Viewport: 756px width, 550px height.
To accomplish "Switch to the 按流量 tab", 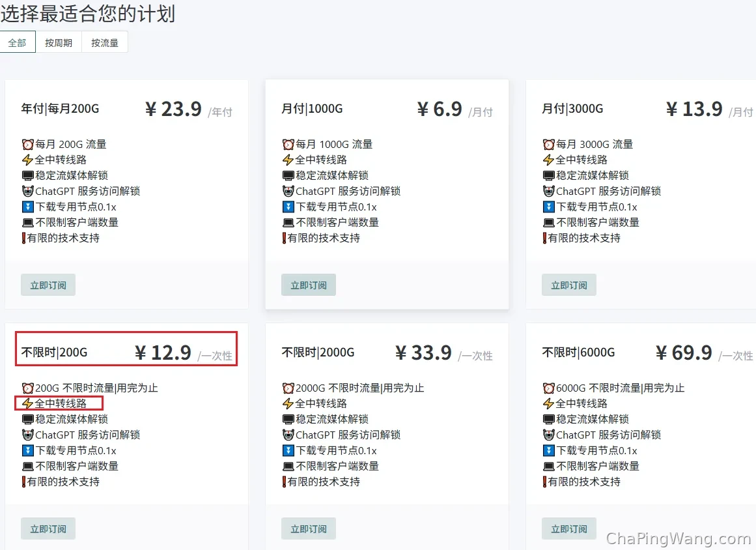I will coord(105,42).
